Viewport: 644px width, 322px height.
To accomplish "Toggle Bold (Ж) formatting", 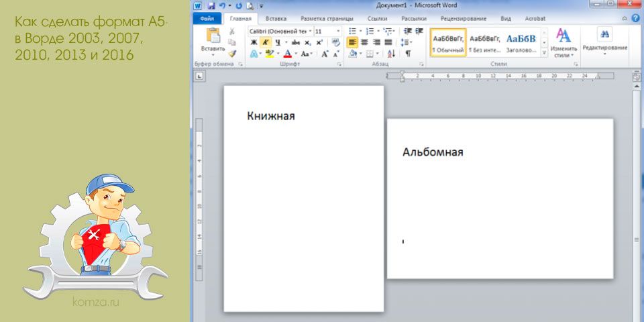I will pos(254,42).
